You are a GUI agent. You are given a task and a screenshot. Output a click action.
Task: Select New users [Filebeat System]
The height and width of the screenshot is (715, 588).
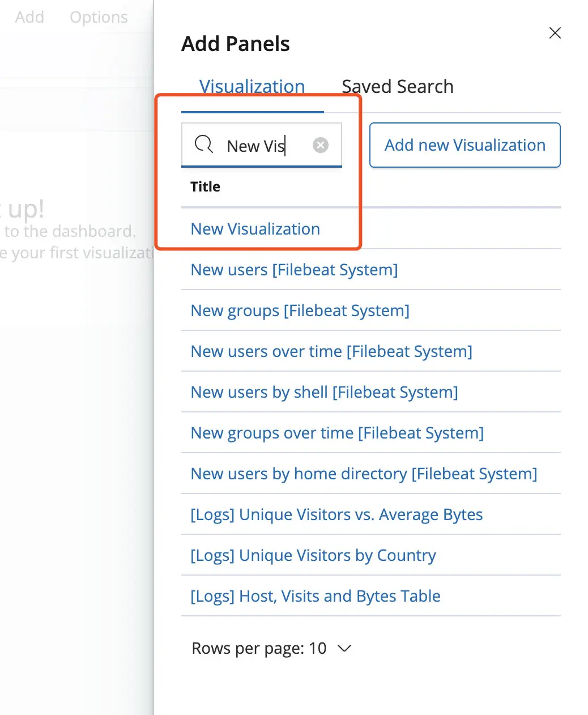(294, 270)
